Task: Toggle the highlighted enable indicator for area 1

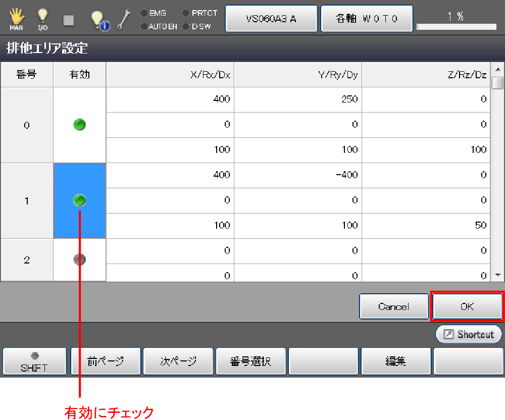Action: click(79, 200)
